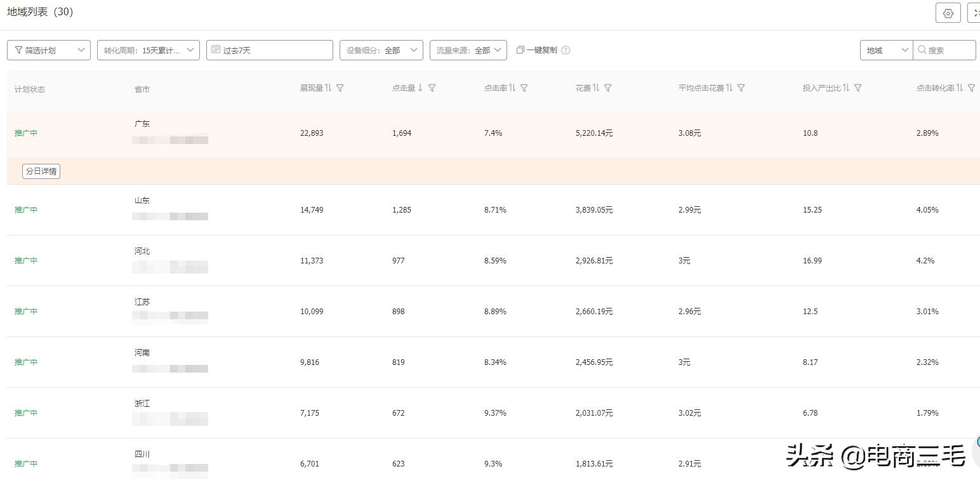Filter the 展现量 column
Image resolution: width=980 pixels, height=483 pixels.
pyautogui.click(x=340, y=88)
